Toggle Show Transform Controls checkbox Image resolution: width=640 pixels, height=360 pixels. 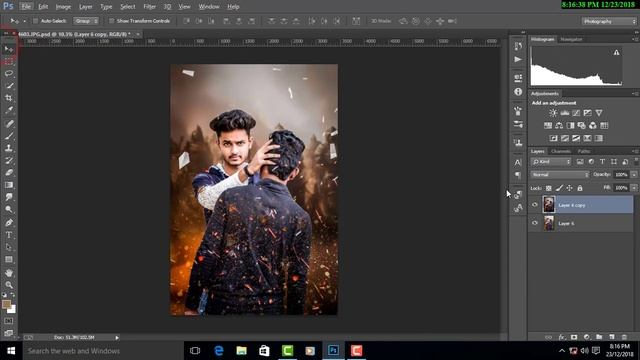[111, 21]
